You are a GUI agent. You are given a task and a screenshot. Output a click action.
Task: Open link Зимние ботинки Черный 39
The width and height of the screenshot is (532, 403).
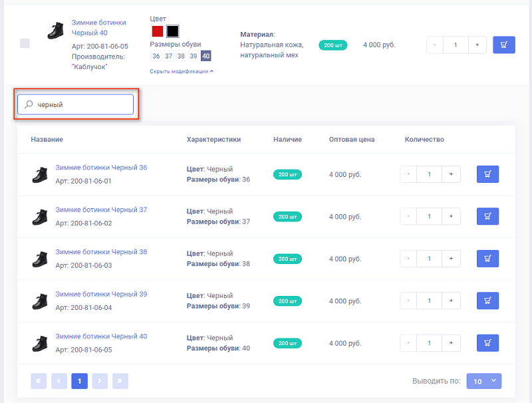click(x=101, y=294)
